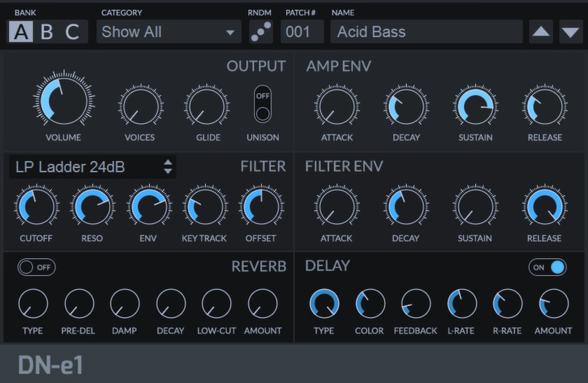Viewport: 588px width, 383px height.
Task: Switch to bank B
Action: click(46, 32)
